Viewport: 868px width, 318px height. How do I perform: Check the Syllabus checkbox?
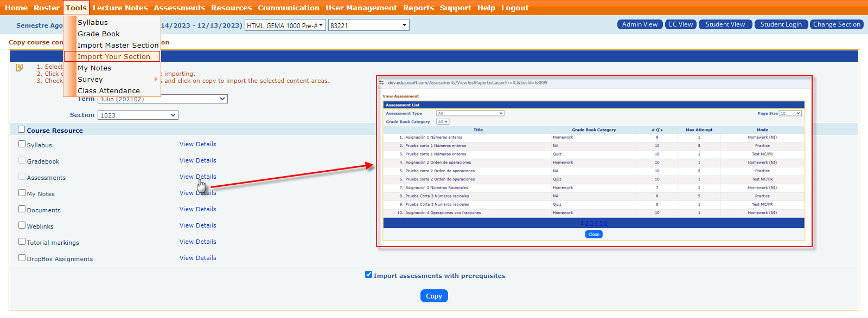click(22, 144)
